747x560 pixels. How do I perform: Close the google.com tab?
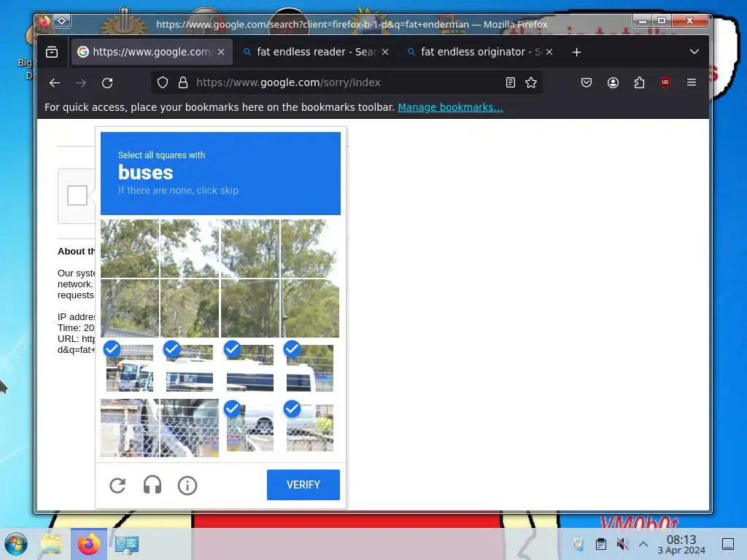click(221, 52)
